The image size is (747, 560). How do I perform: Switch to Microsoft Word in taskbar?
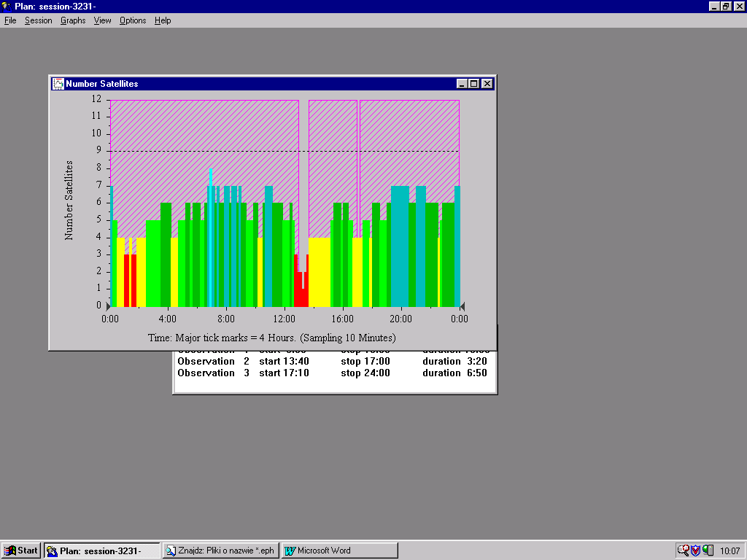pyautogui.click(x=339, y=551)
